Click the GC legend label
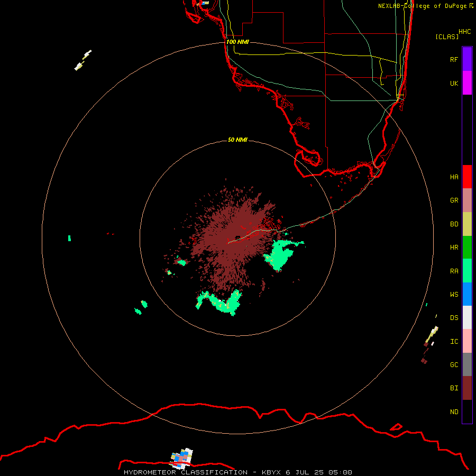The height and width of the screenshot is (476, 476). tap(454, 364)
